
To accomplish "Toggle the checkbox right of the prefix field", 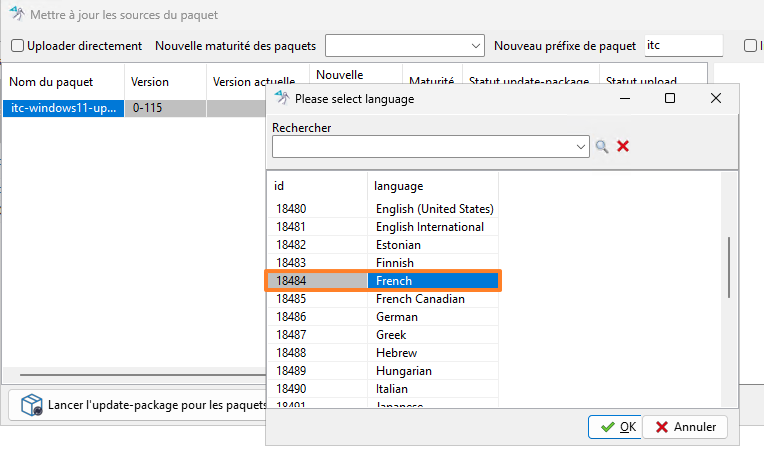I will click(750, 46).
